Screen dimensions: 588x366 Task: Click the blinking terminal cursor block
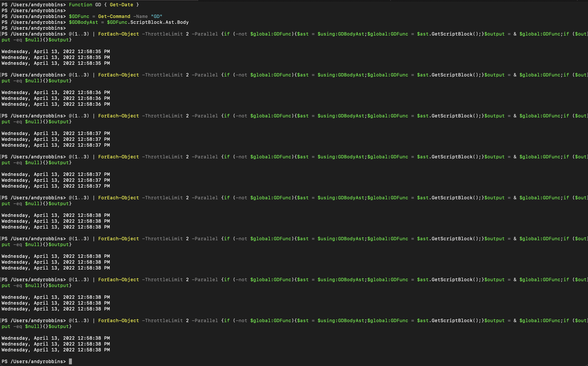pyautogui.click(x=71, y=361)
